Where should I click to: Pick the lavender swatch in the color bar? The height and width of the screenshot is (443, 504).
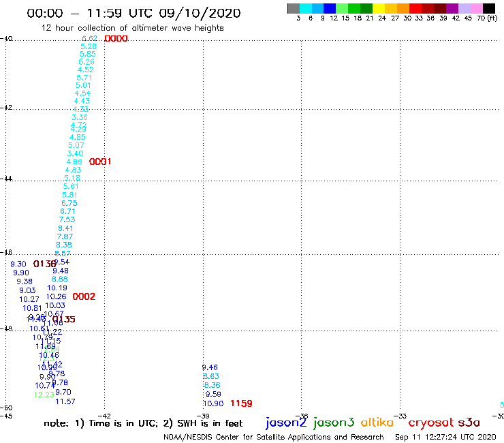point(464,8)
